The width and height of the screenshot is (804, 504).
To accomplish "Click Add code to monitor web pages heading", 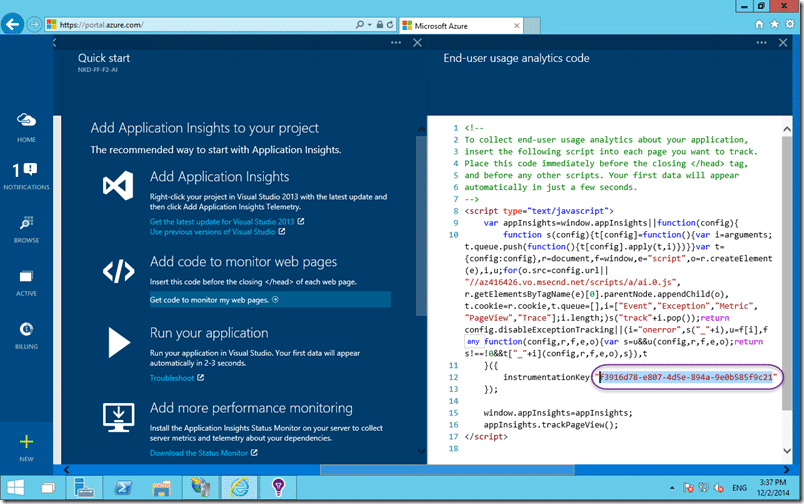I will coord(243,262).
